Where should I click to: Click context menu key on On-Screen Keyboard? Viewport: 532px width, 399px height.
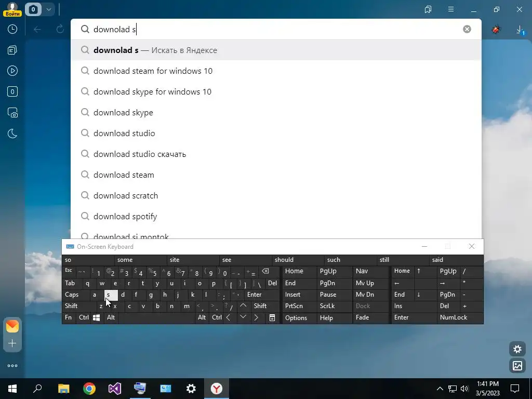click(x=272, y=317)
